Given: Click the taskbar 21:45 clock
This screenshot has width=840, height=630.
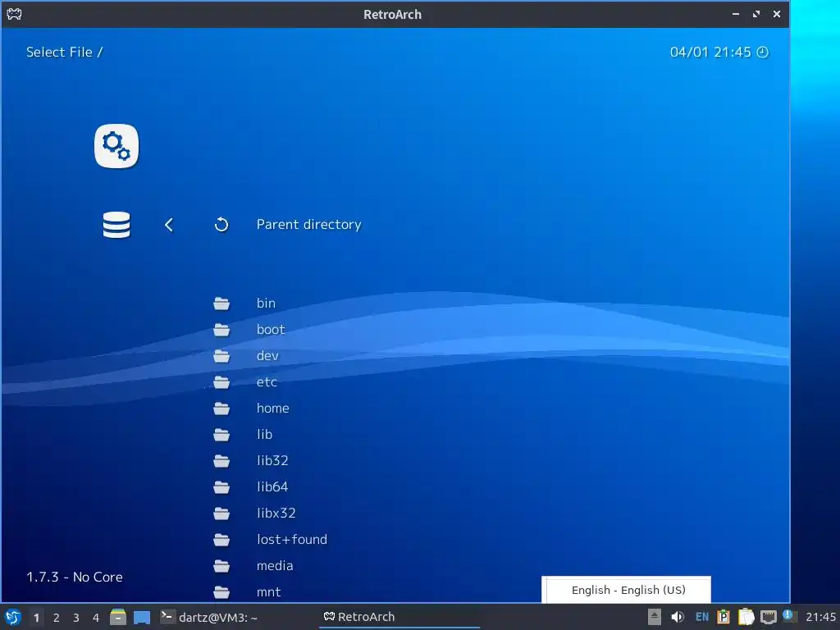Looking at the screenshot, I should pyautogui.click(x=820, y=617).
